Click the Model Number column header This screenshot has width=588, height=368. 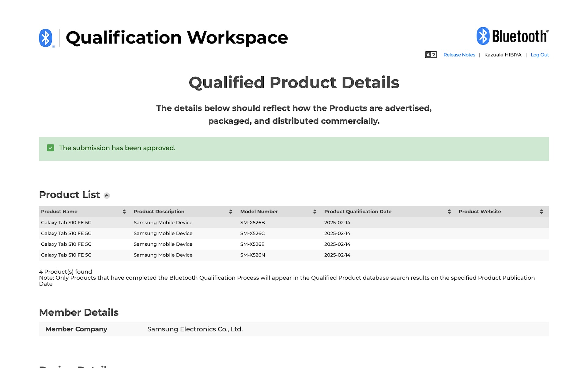coord(259,212)
